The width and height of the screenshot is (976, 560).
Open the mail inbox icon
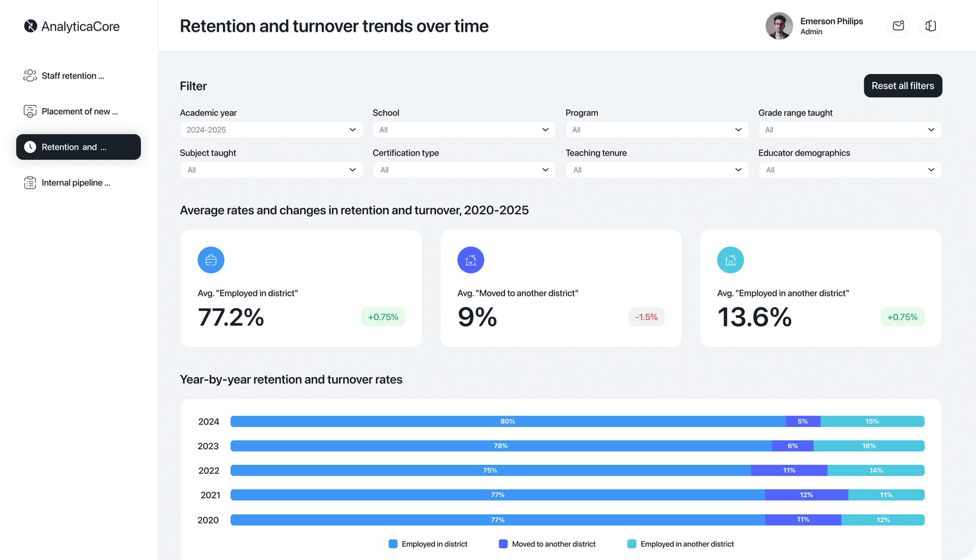pyautogui.click(x=898, y=26)
